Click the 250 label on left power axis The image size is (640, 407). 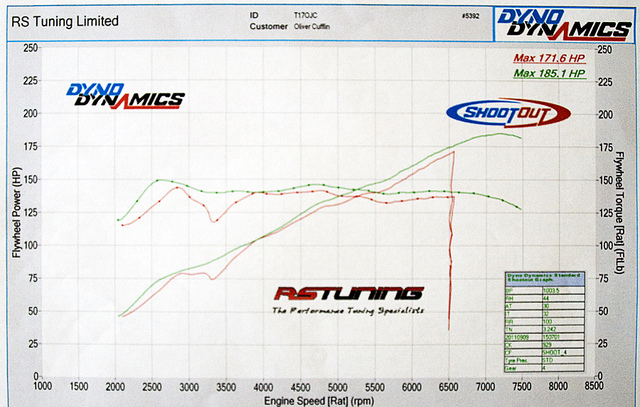[x=30, y=48]
